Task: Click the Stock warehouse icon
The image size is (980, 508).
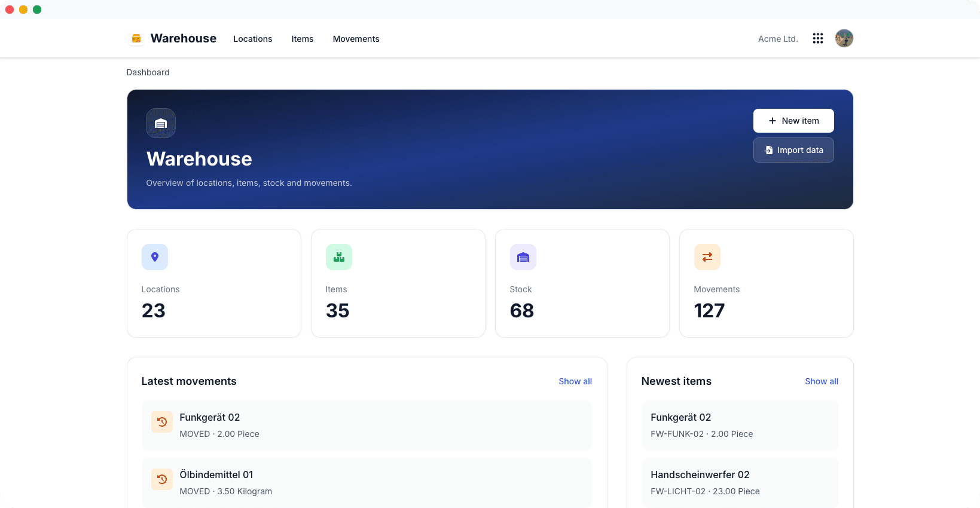Action: (523, 257)
